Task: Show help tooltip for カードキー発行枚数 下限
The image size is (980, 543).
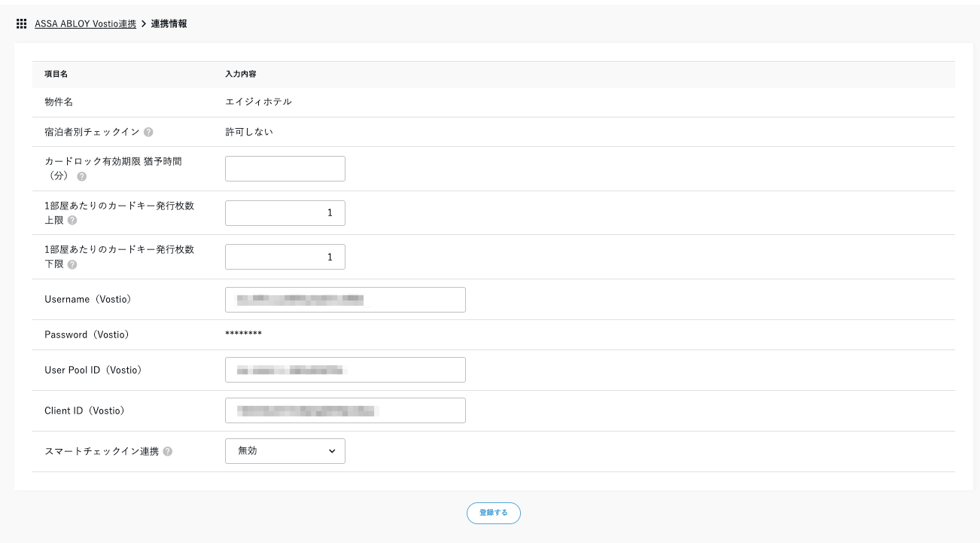Action: [72, 264]
